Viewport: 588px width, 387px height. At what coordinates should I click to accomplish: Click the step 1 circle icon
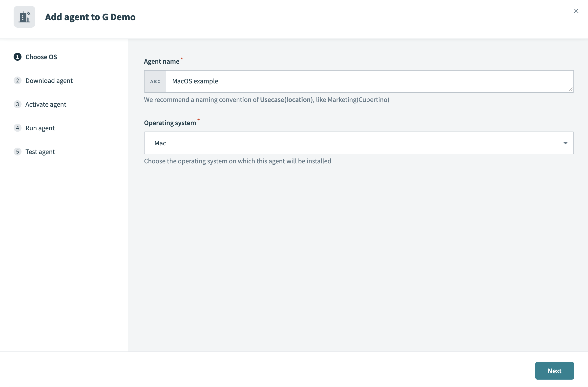click(x=17, y=57)
